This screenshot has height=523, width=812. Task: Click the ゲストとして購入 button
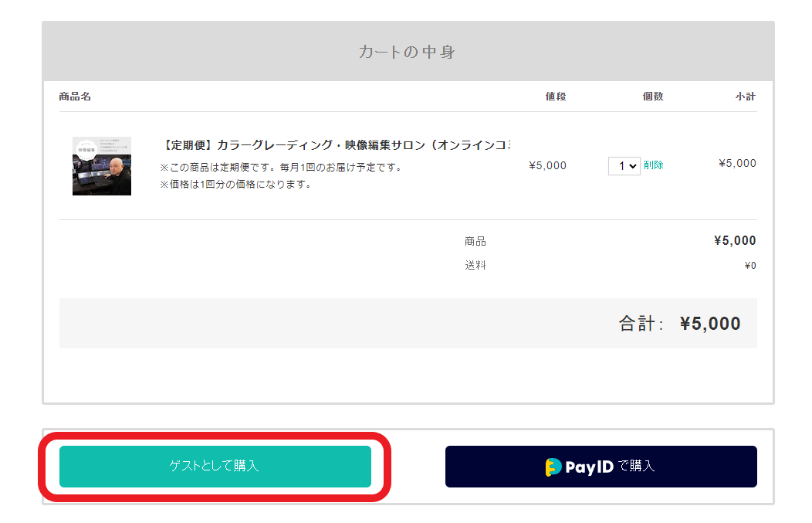pyautogui.click(x=215, y=467)
